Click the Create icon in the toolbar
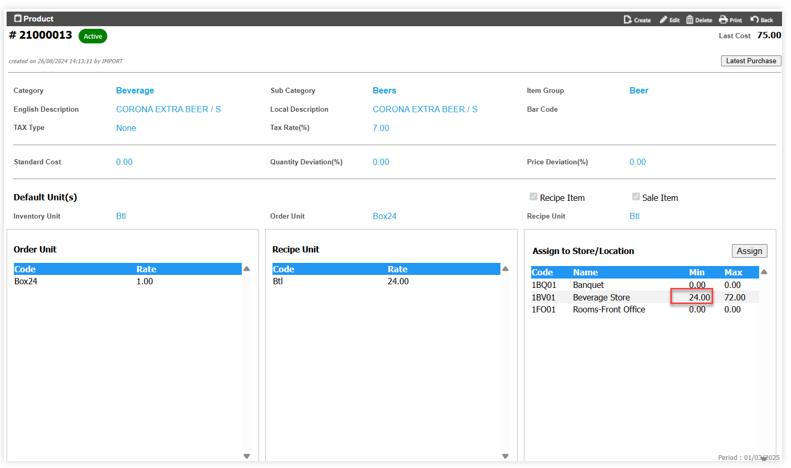 (x=627, y=19)
